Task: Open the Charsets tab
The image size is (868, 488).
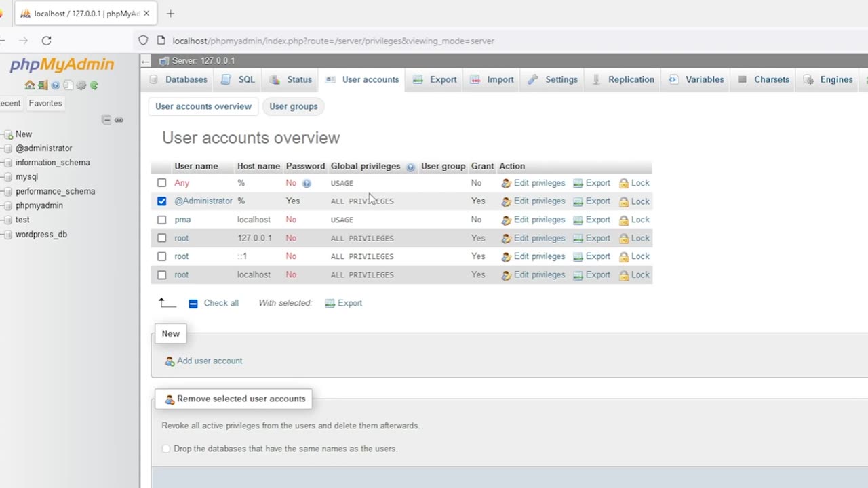Action: click(x=764, y=79)
